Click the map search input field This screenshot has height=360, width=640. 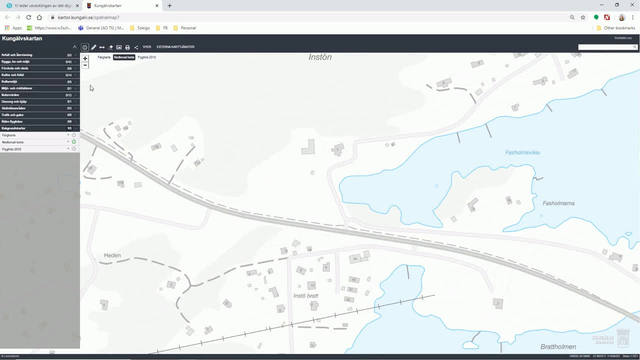607,47
